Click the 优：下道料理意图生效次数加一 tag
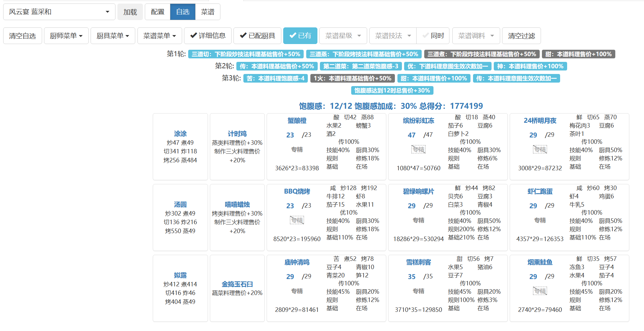Screen dimensions: 644x331 coord(448,66)
